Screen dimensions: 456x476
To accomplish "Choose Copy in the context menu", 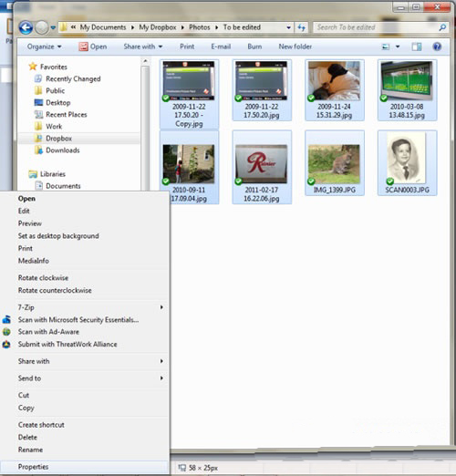I will coord(85,408).
